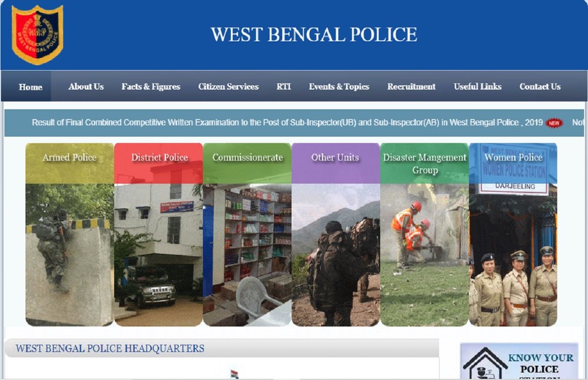Click the West Bengal Police shield logo
Screen dimensions: 588x380
coord(37,34)
